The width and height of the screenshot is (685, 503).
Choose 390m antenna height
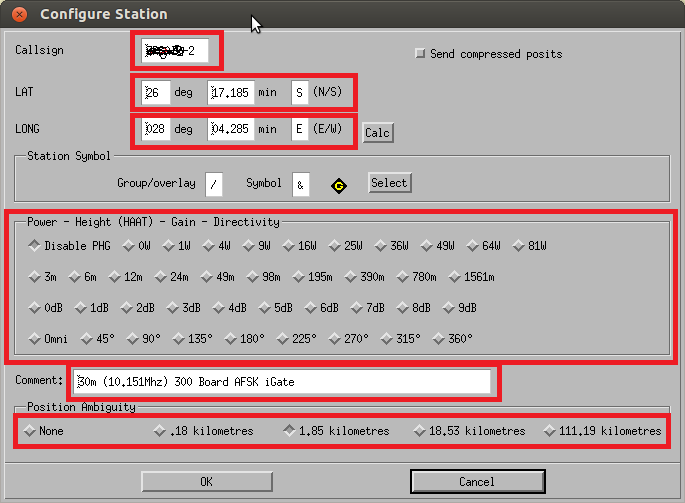[365, 277]
